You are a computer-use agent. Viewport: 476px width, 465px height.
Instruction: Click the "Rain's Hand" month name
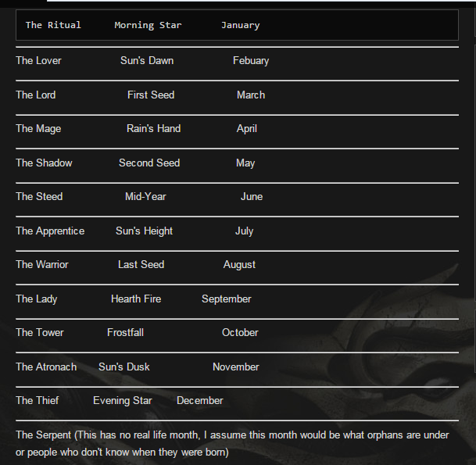point(153,128)
